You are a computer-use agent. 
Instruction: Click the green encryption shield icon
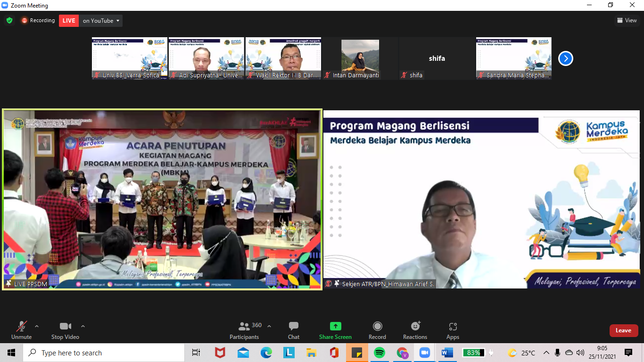[x=9, y=20]
